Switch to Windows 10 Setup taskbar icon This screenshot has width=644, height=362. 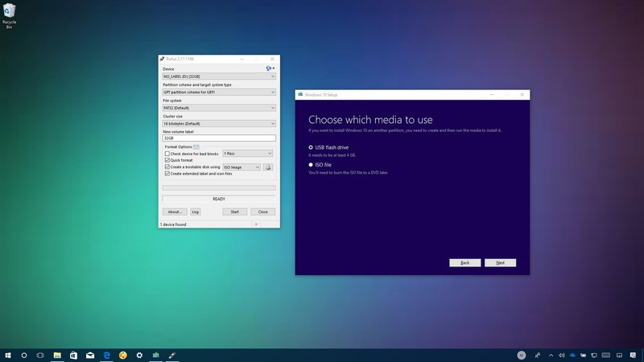click(155, 355)
